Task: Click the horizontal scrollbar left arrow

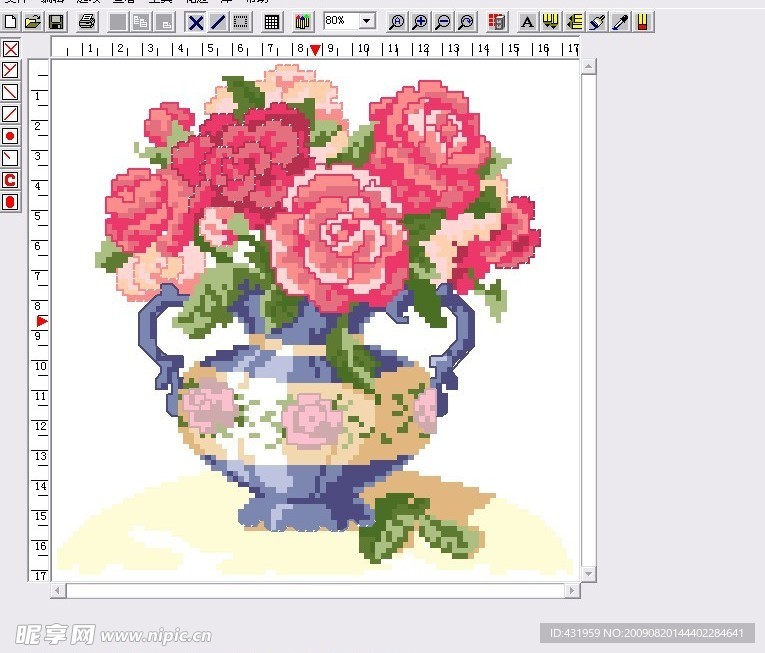Action: (58, 591)
